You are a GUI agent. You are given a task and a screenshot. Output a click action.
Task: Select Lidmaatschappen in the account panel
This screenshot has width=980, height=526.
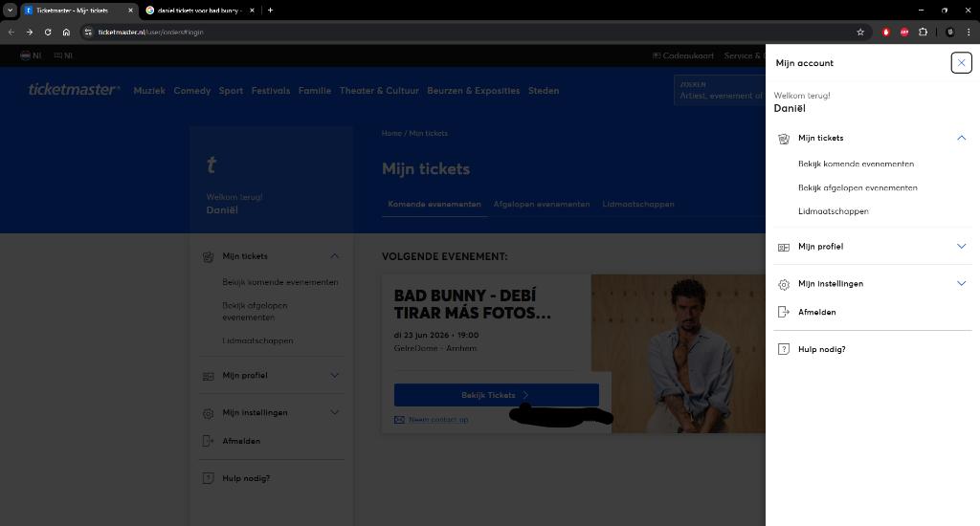click(834, 211)
